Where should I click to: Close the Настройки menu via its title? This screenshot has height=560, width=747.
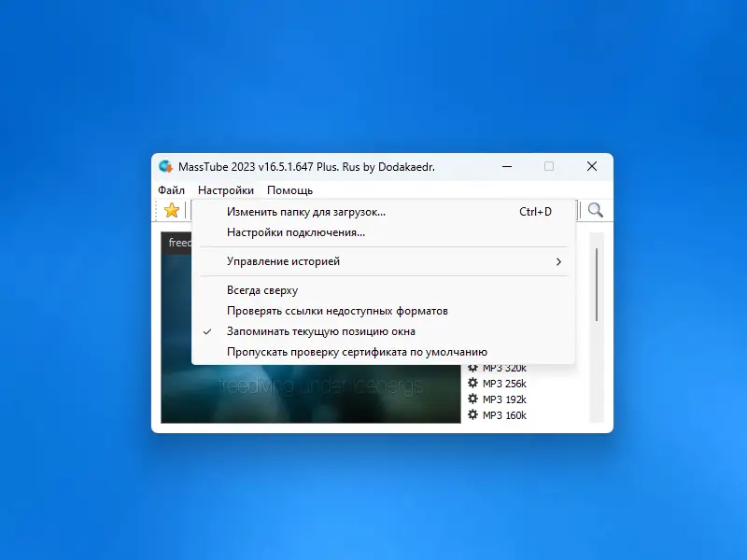point(226,190)
